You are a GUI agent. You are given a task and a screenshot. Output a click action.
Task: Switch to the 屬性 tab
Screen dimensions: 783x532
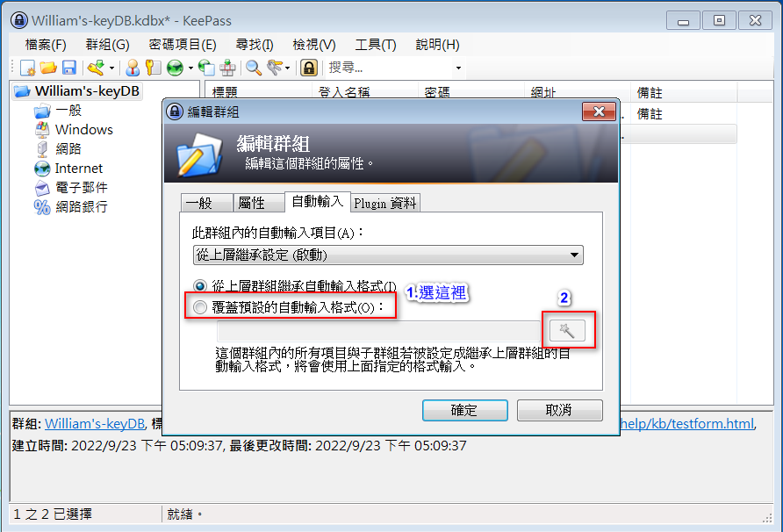(x=252, y=203)
